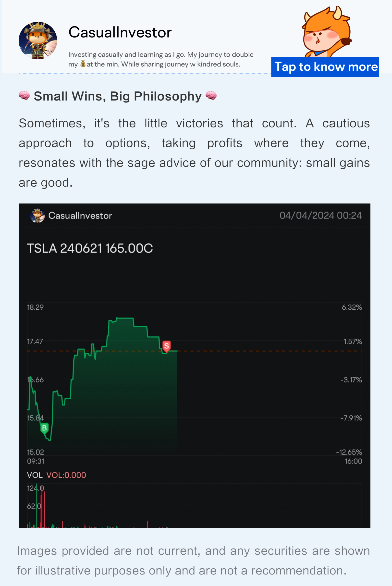Click the red S sell marker
Viewport: 392px width, 586px height.
[167, 346]
